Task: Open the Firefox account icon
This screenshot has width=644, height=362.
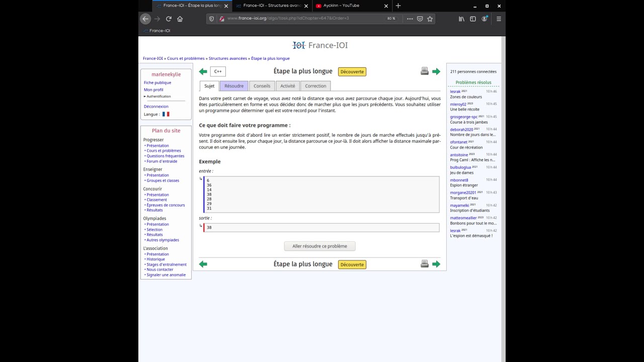Action: point(485,19)
